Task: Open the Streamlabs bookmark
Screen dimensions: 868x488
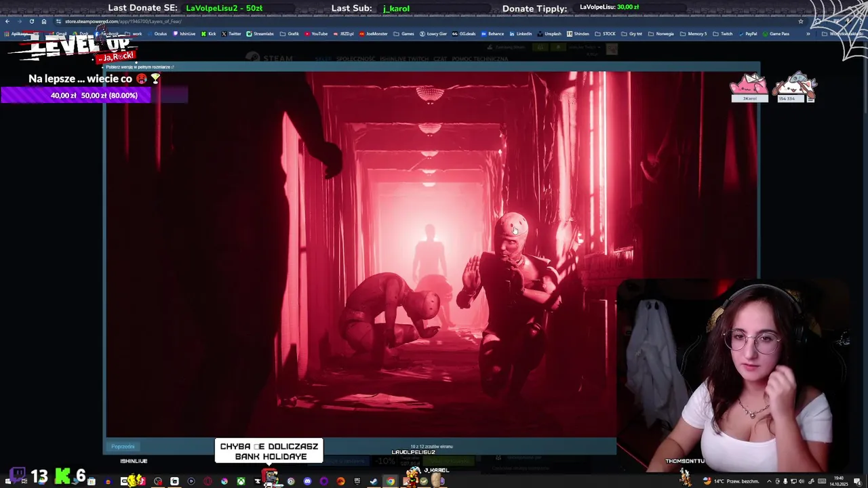Action: pyautogui.click(x=260, y=34)
